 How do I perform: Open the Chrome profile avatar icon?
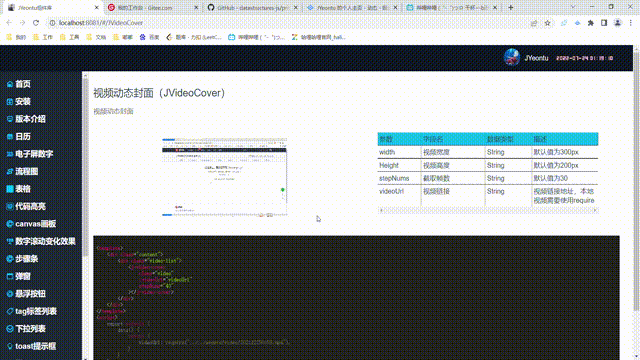(618, 23)
